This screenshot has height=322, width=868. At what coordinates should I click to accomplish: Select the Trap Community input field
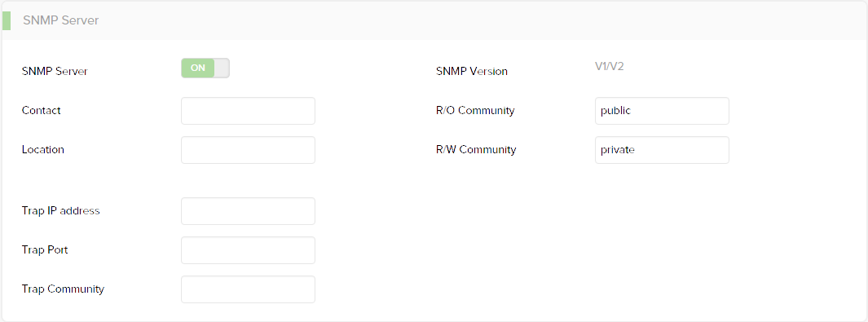point(248,289)
